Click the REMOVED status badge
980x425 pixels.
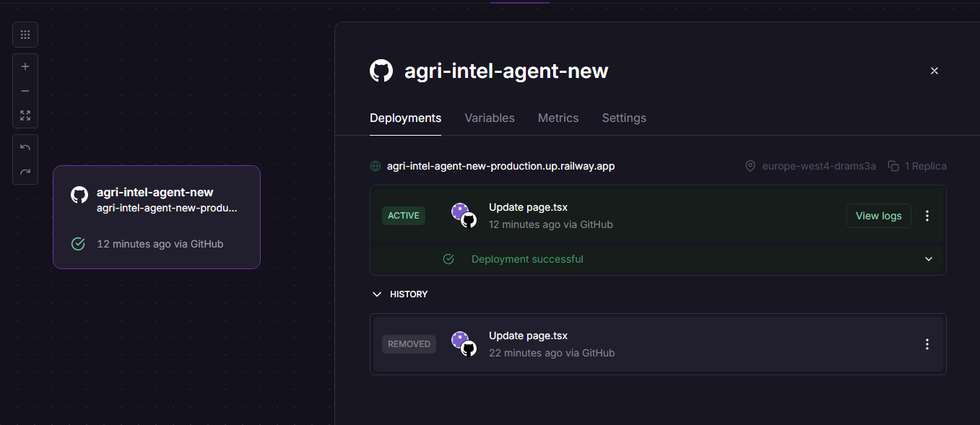point(409,344)
